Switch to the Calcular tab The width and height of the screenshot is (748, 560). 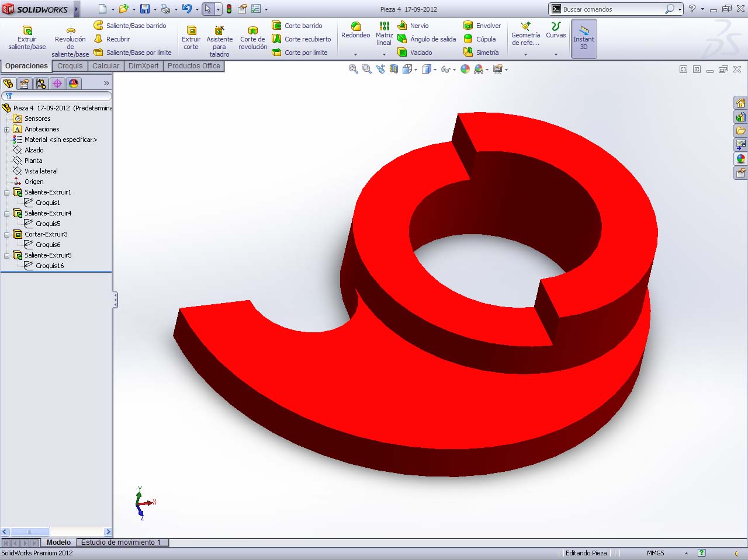106,66
